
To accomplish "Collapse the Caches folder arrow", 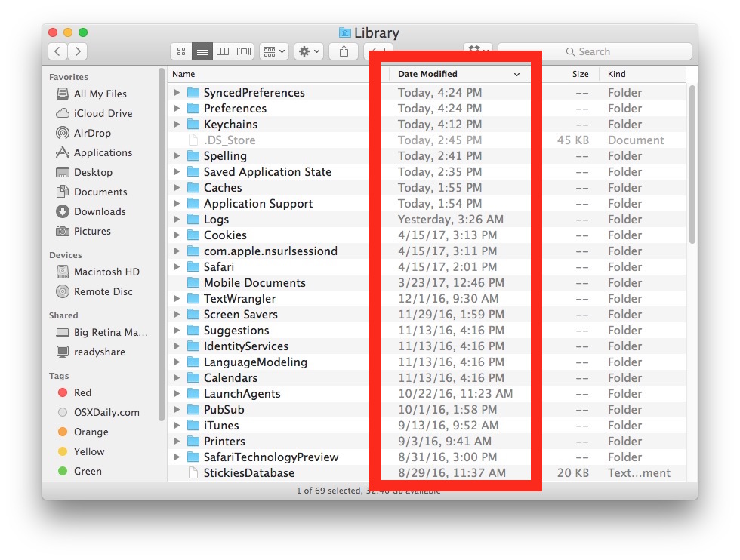I will pyautogui.click(x=176, y=187).
